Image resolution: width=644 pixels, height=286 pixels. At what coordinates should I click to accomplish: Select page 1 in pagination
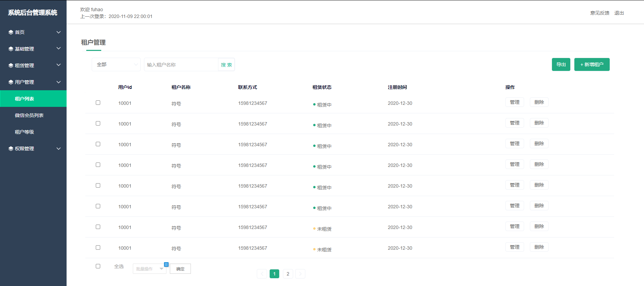[x=274, y=274]
